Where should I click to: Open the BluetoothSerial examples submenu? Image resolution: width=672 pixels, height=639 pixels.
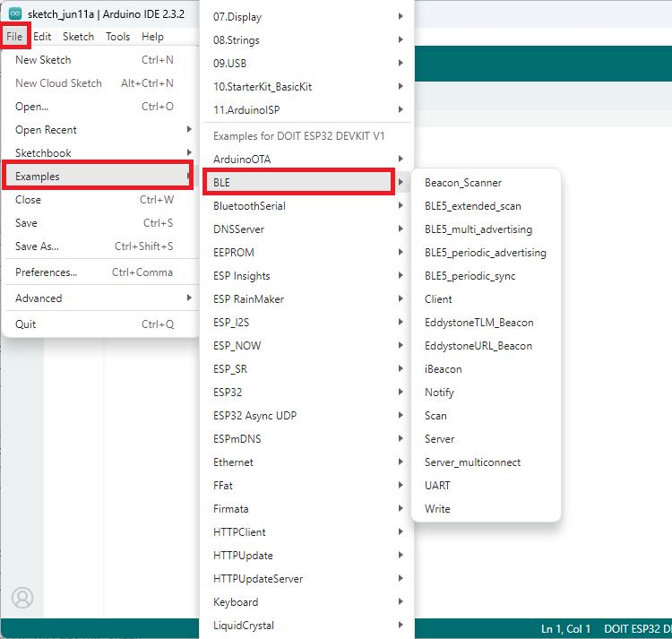tap(306, 206)
